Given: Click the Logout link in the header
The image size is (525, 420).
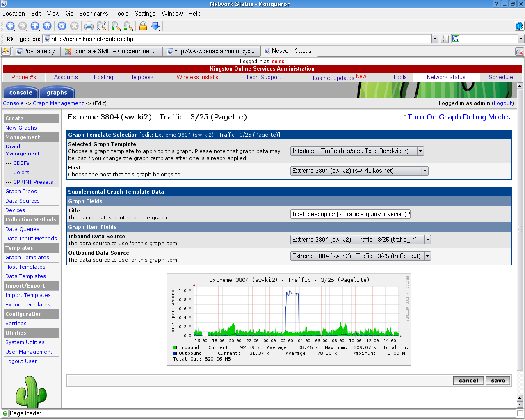Looking at the screenshot, I should [503, 103].
